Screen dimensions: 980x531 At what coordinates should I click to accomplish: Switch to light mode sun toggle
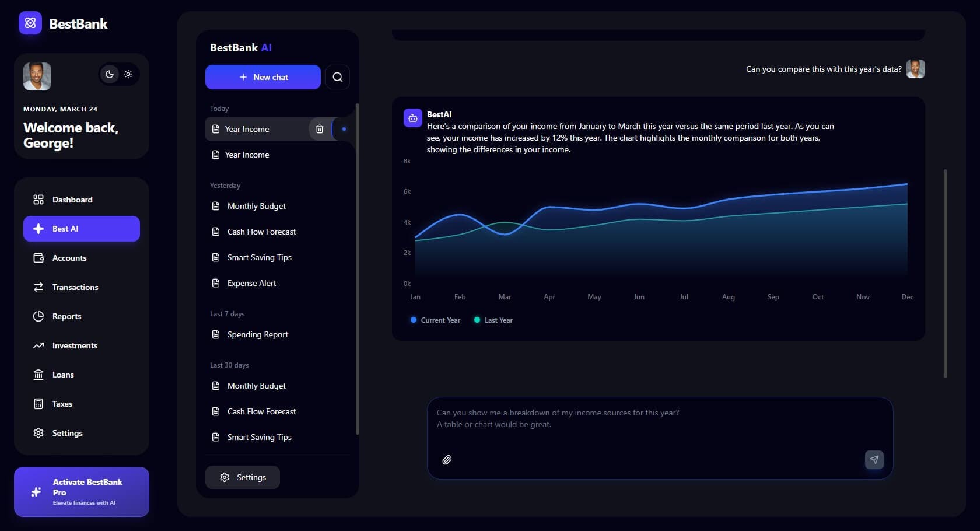(128, 74)
